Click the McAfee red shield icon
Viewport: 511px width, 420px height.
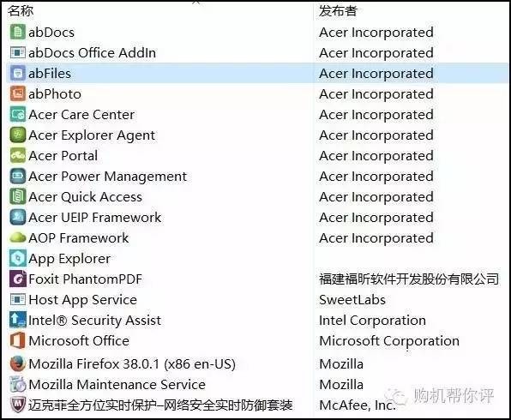tap(18, 405)
